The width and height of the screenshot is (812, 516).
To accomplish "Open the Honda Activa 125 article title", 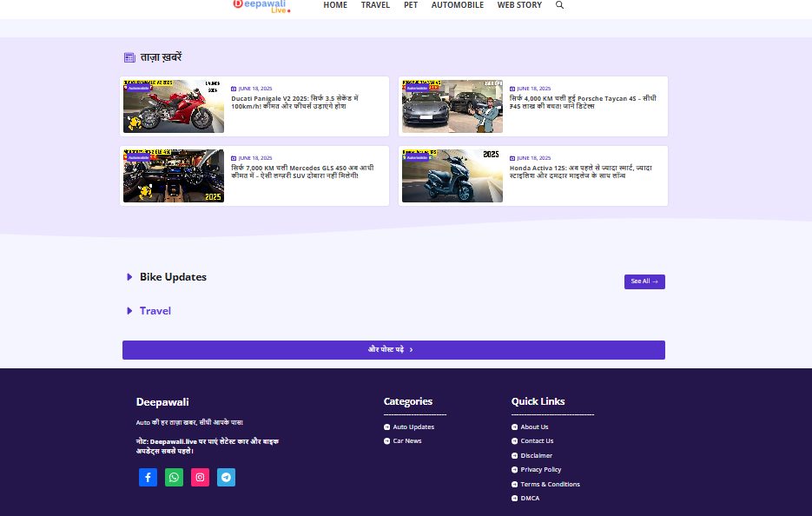I will click(580, 171).
